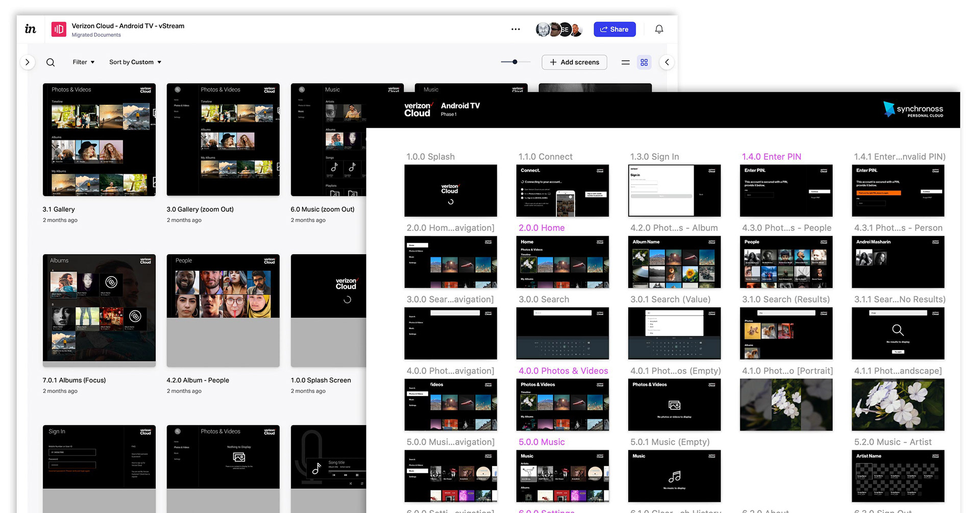Viewport: 980px width, 513px height.
Task: Click the Verizon Cloud logo in overlay header
Action: point(418,109)
